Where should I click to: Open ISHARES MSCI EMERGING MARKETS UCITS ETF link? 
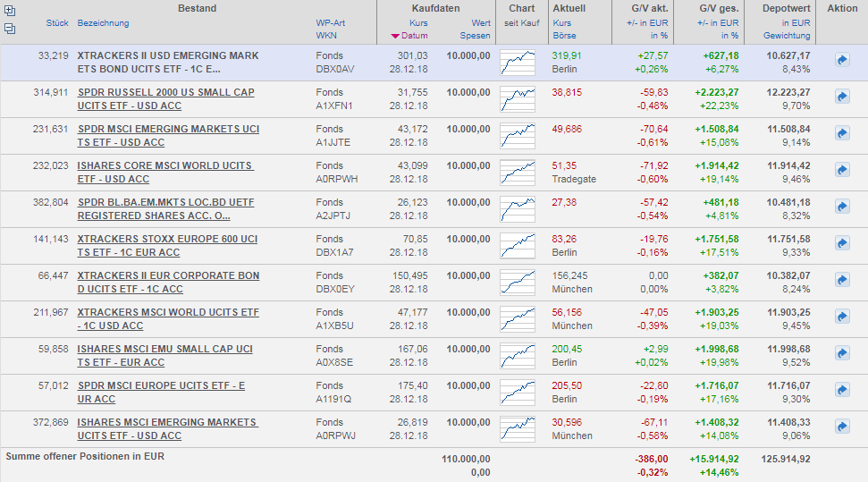(168, 428)
